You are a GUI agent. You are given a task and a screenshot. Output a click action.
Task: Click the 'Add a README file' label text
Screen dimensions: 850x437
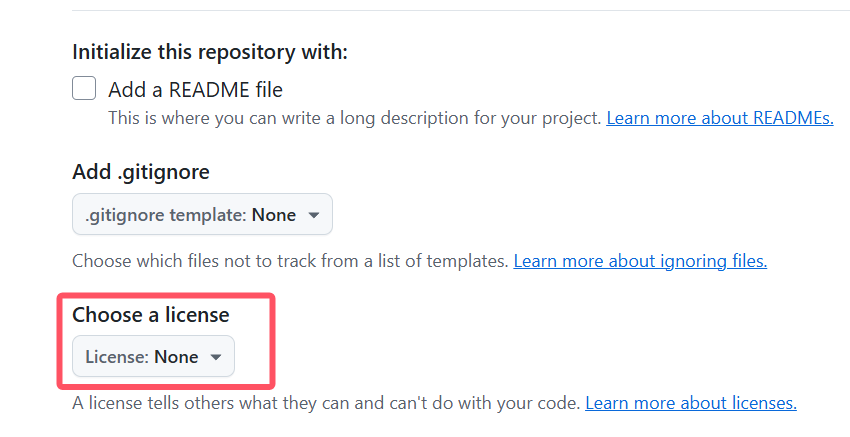click(195, 89)
